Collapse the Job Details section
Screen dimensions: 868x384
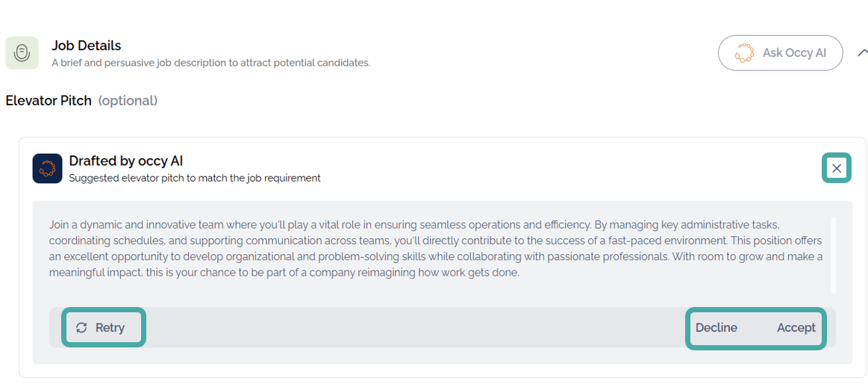coord(862,53)
